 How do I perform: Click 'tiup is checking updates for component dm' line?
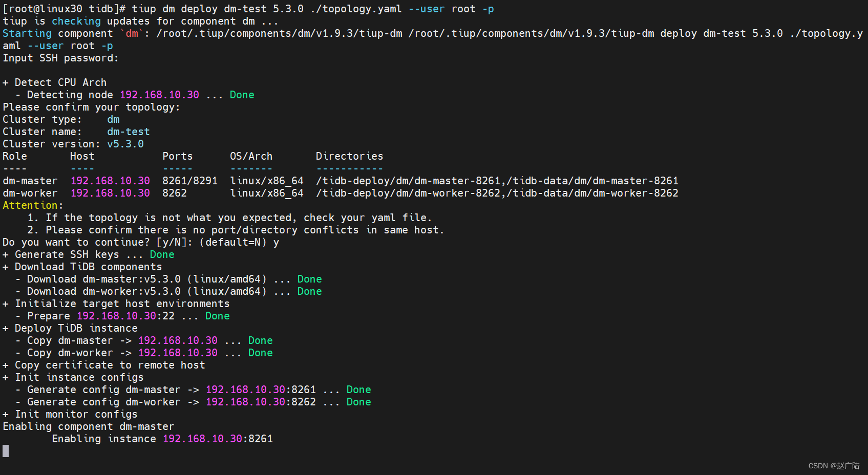[141, 21]
